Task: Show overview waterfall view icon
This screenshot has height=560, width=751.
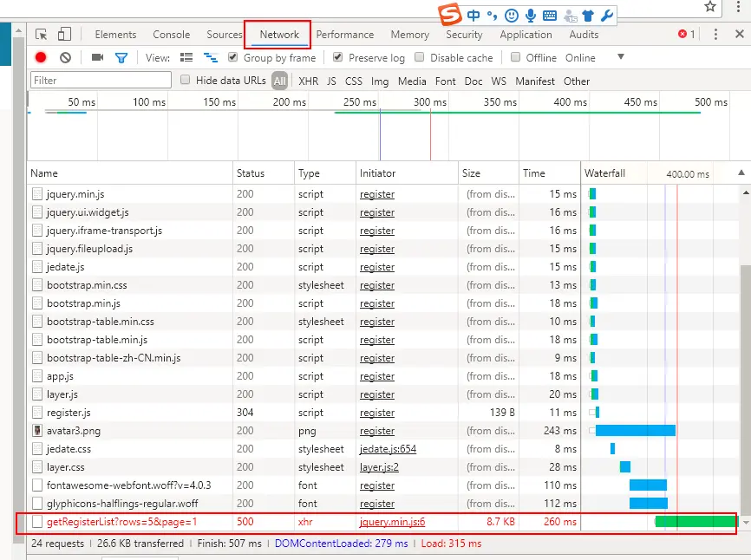Action: click(211, 57)
